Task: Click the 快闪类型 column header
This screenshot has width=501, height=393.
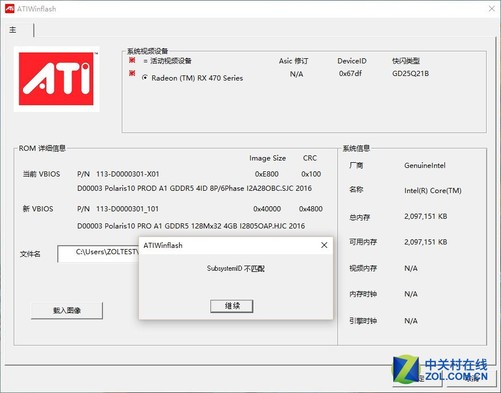Action: (406, 61)
